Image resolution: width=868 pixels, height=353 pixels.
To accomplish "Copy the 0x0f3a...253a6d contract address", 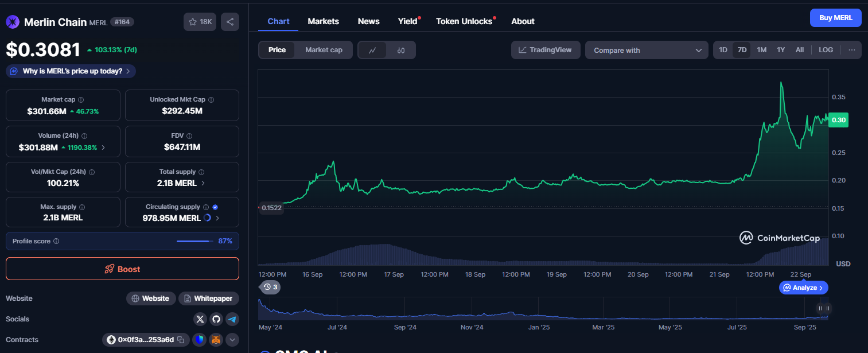I will [181, 340].
